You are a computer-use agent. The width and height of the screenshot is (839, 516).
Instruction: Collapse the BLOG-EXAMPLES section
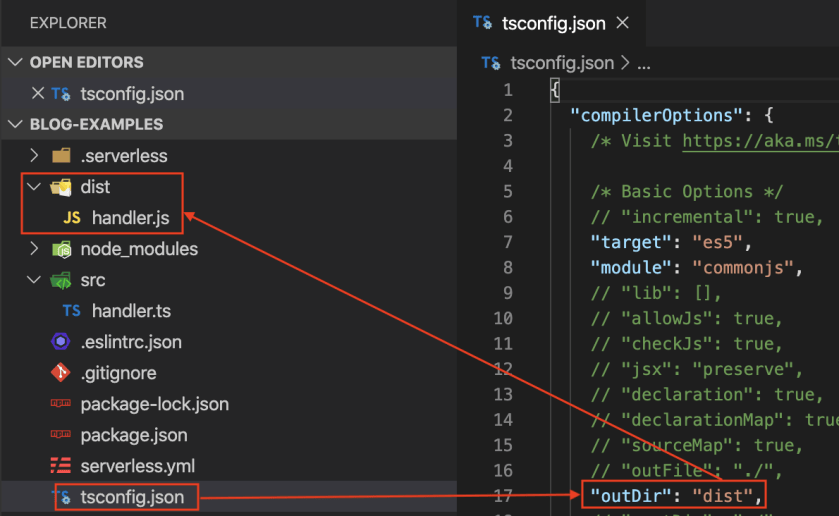pyautogui.click(x=16, y=124)
